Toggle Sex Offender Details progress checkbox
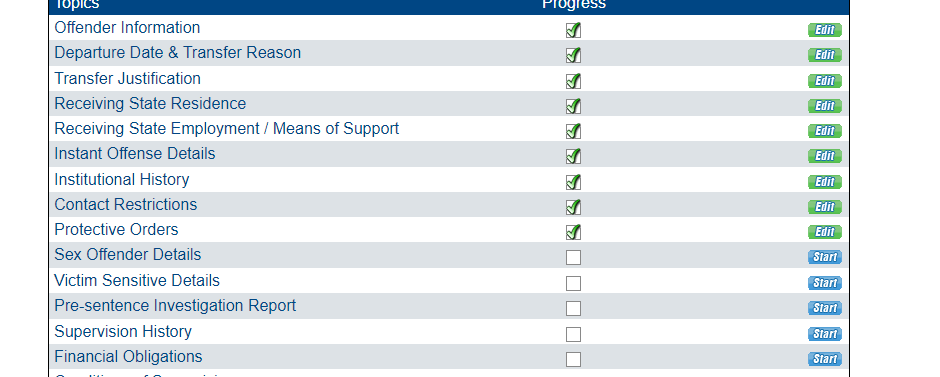 coord(573,258)
